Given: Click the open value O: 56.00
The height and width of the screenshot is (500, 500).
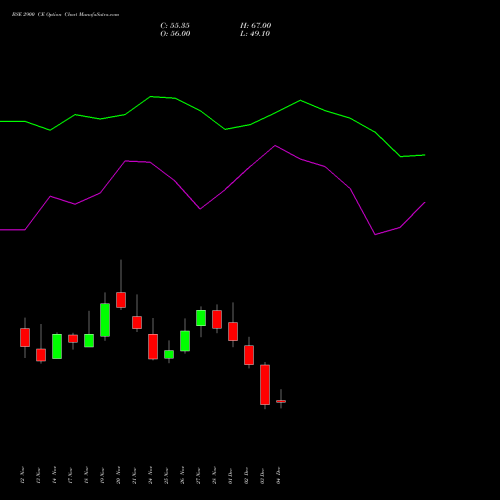Looking at the screenshot, I should coord(175,34).
